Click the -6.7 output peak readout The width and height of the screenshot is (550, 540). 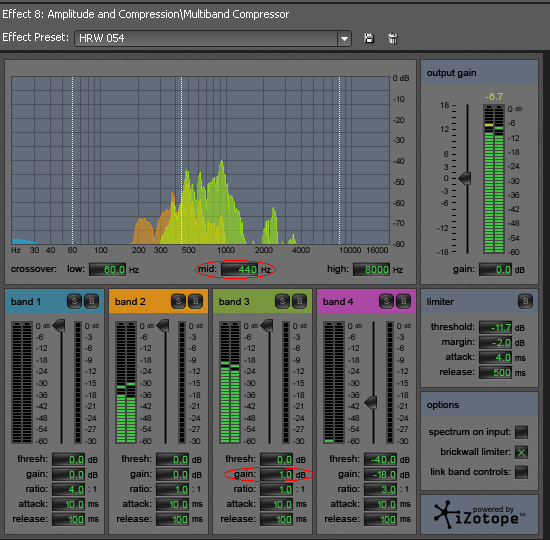494,96
